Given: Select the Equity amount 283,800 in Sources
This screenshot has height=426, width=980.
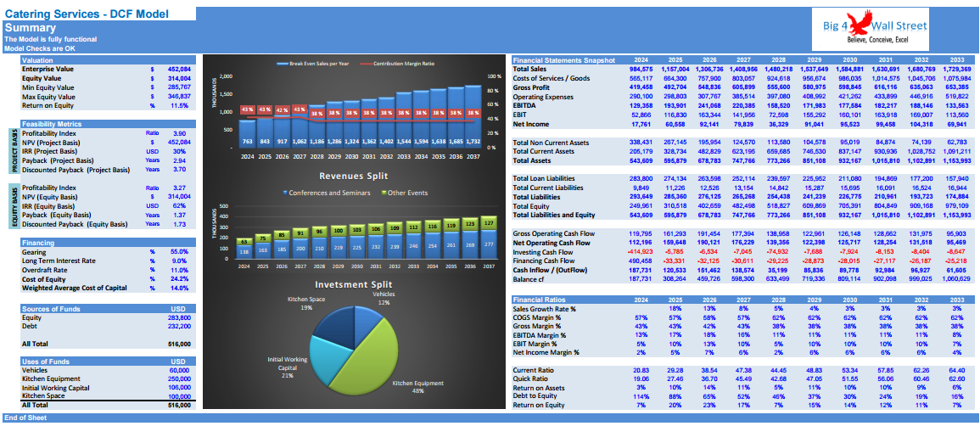Looking at the screenshot, I should coord(179,318).
